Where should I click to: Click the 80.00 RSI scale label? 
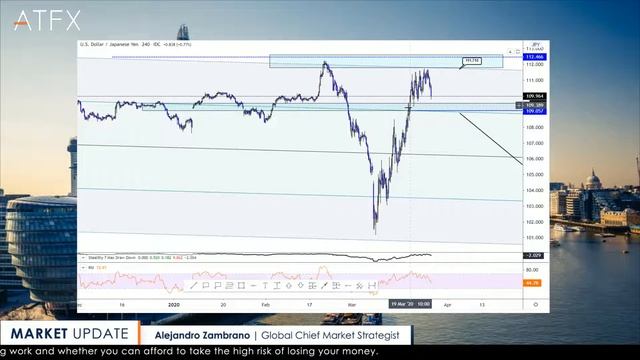532,270
